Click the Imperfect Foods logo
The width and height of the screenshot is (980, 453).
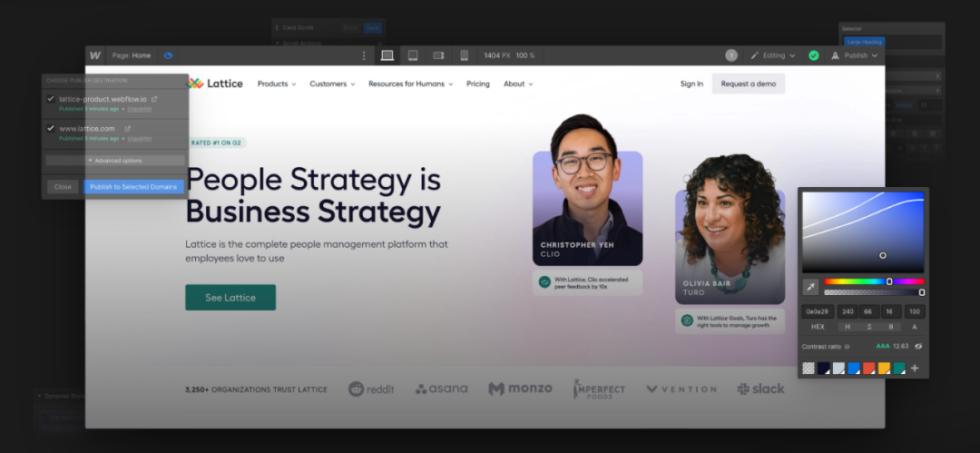(599, 389)
